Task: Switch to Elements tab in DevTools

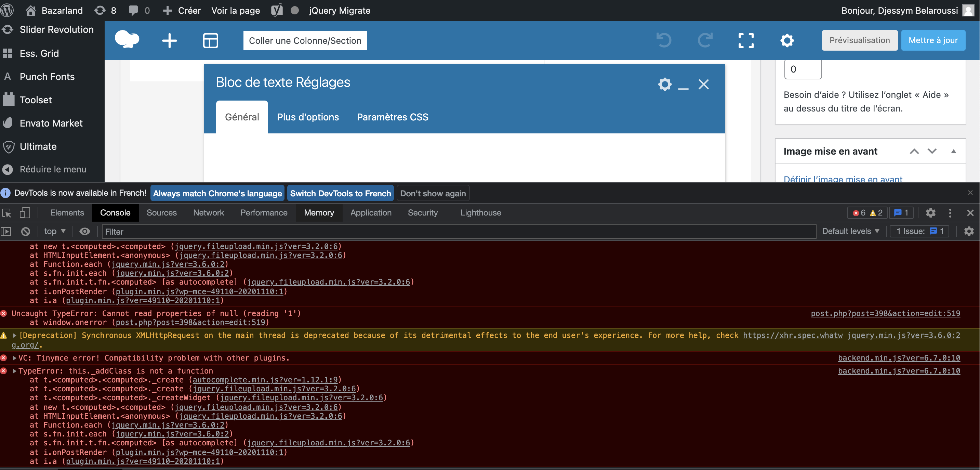Action: point(67,213)
